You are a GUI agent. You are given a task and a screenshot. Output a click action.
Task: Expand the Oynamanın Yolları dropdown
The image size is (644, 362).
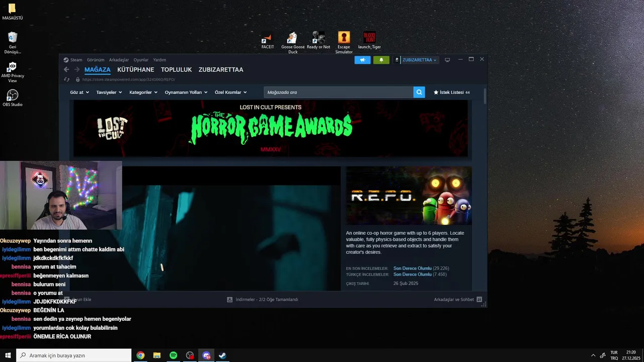coord(186,93)
